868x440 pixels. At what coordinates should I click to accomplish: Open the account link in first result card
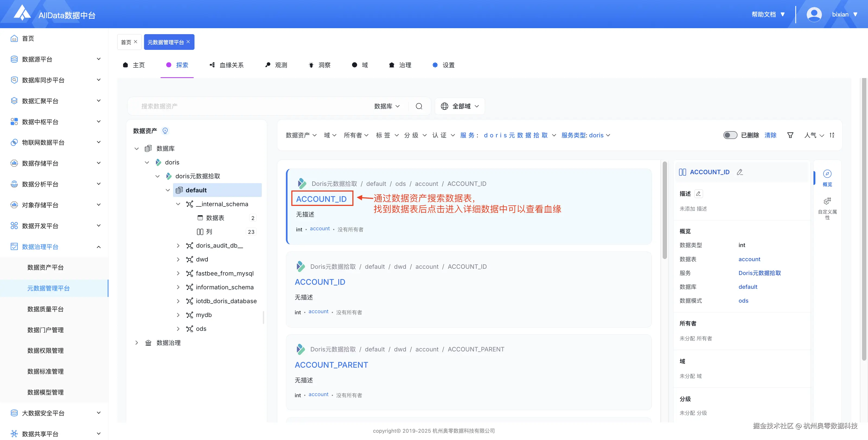point(320,229)
